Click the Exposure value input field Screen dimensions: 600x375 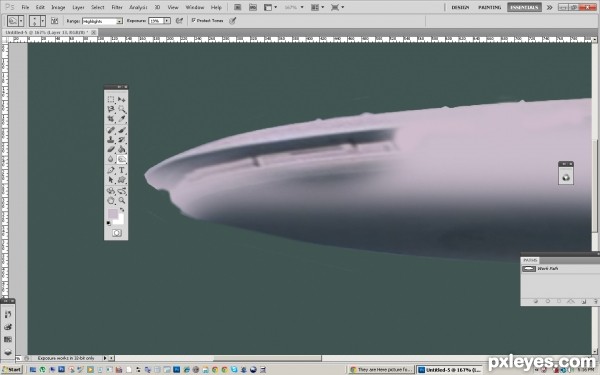point(156,21)
